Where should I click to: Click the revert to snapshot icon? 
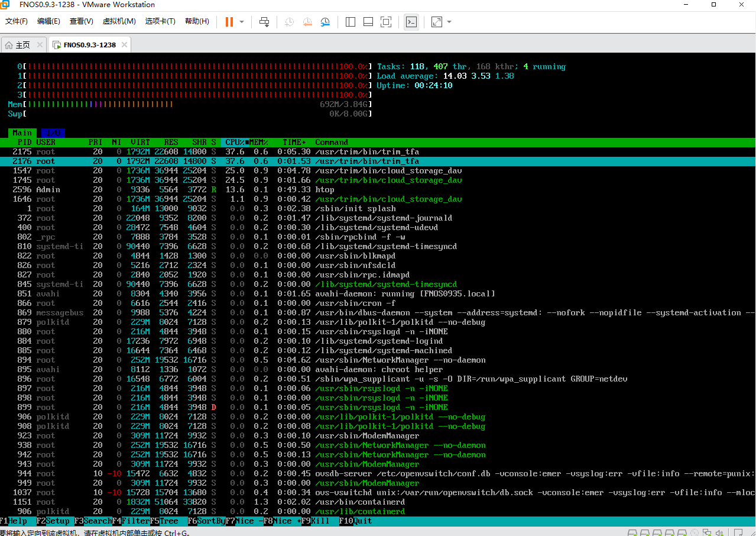coord(307,22)
